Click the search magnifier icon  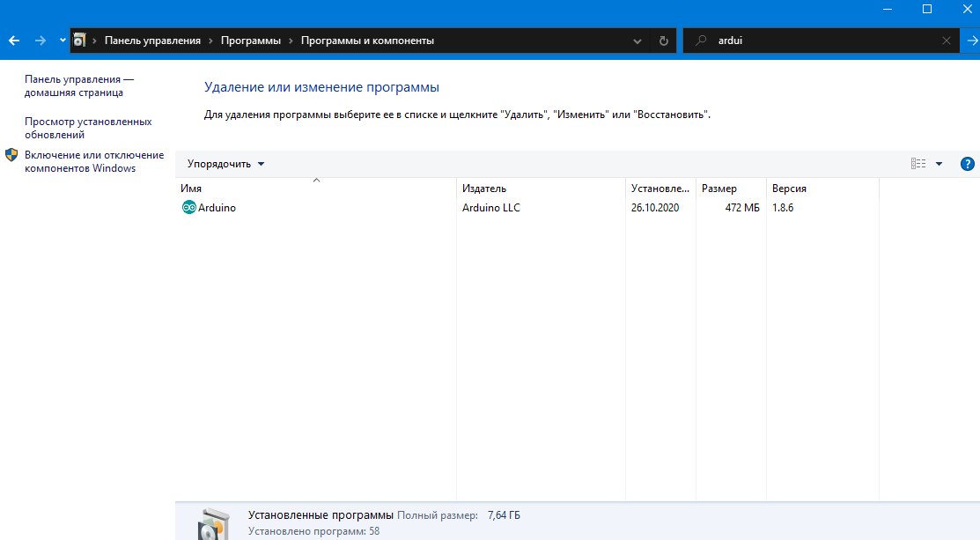click(x=701, y=40)
